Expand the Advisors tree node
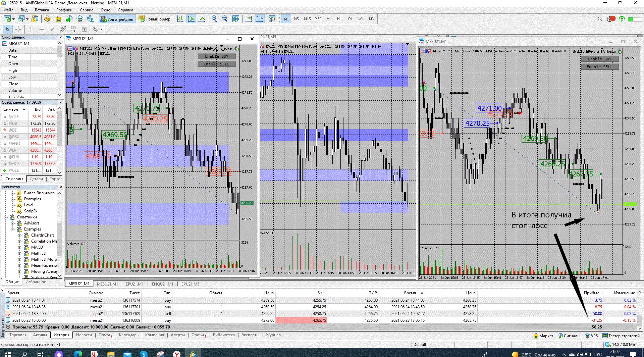 [x=13, y=223]
